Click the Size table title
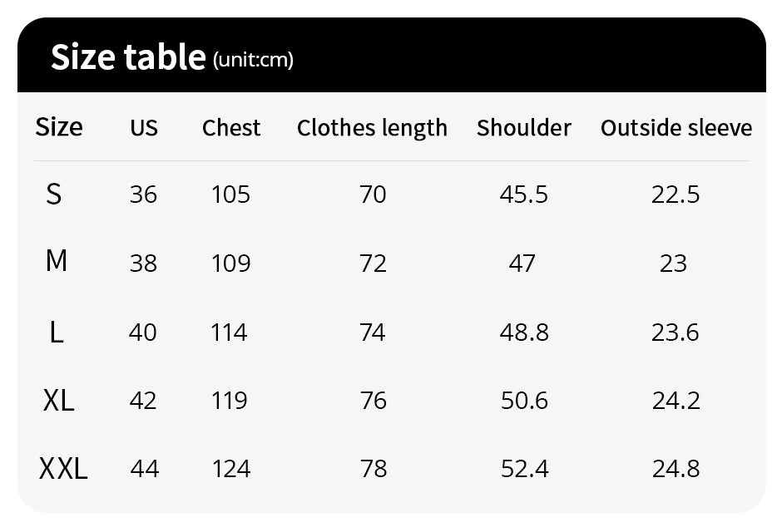782x532 pixels. (x=128, y=57)
